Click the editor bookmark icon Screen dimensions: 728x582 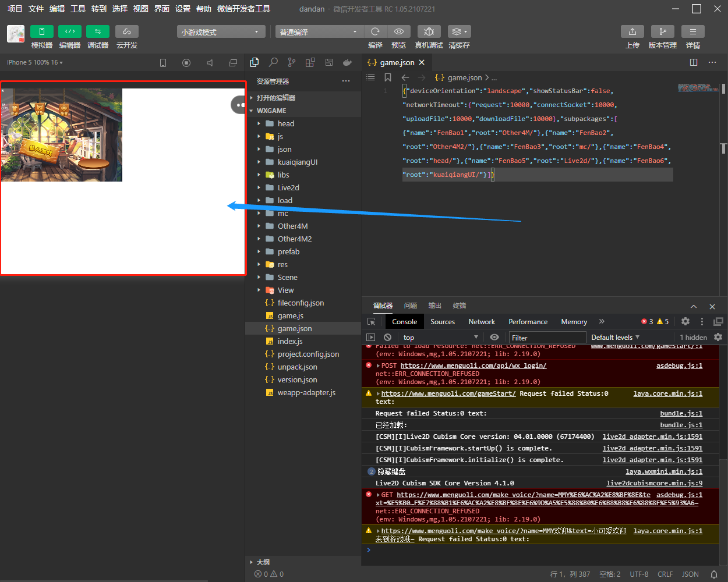(388, 77)
